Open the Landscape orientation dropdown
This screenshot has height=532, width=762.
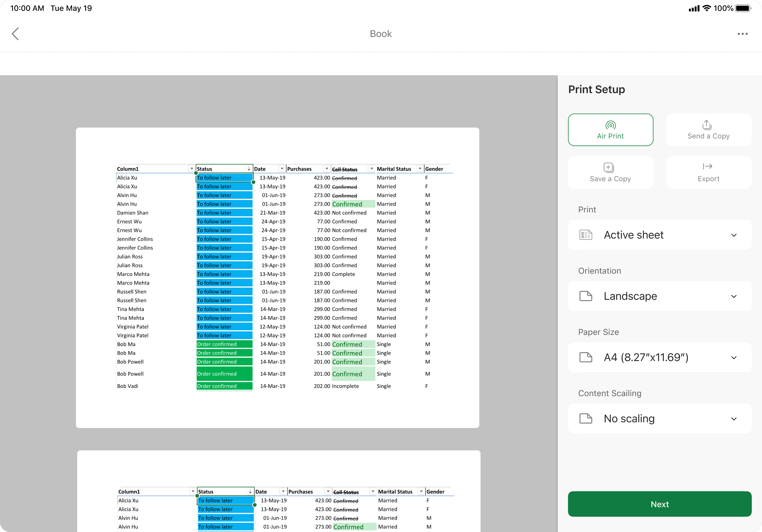tap(660, 296)
